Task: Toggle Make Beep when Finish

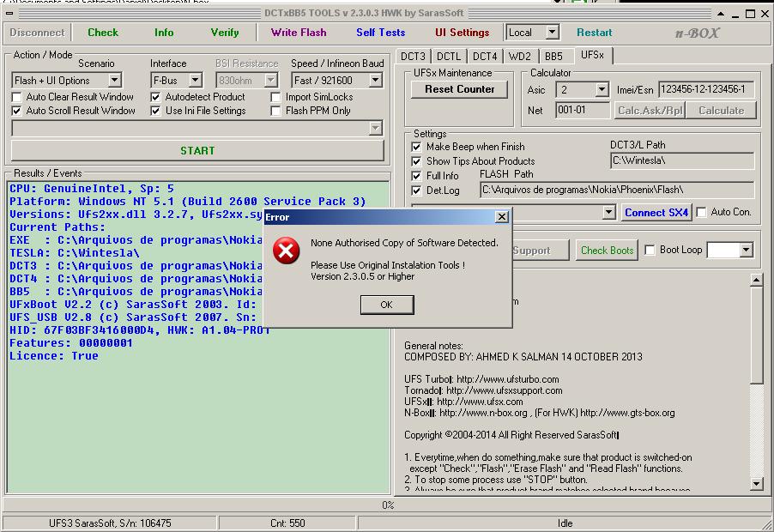Action: pos(417,147)
